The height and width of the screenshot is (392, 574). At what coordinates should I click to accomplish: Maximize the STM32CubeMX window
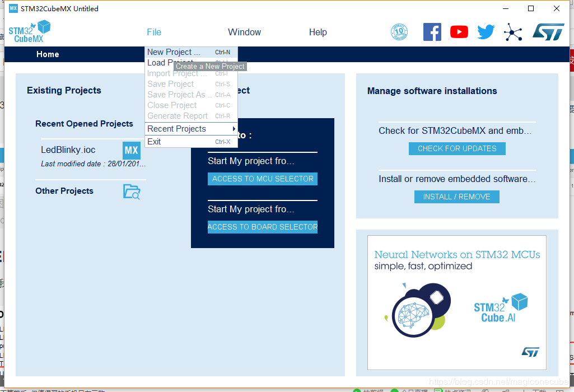[531, 8]
